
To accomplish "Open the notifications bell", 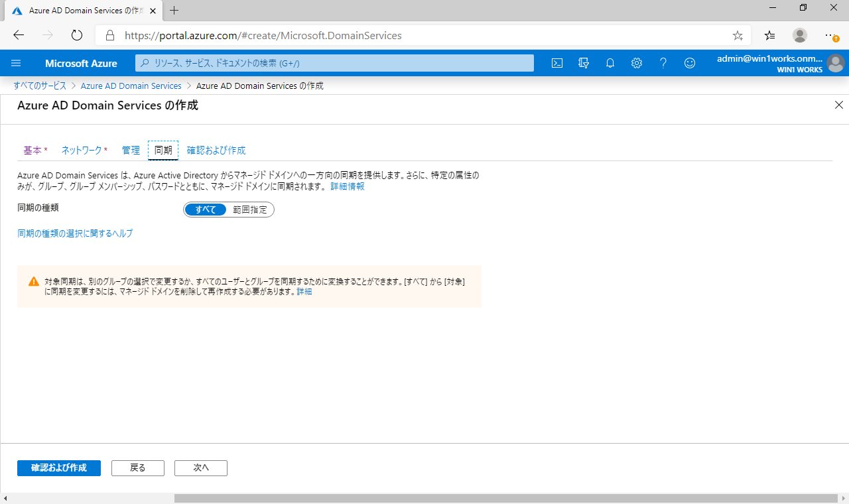I will (610, 63).
